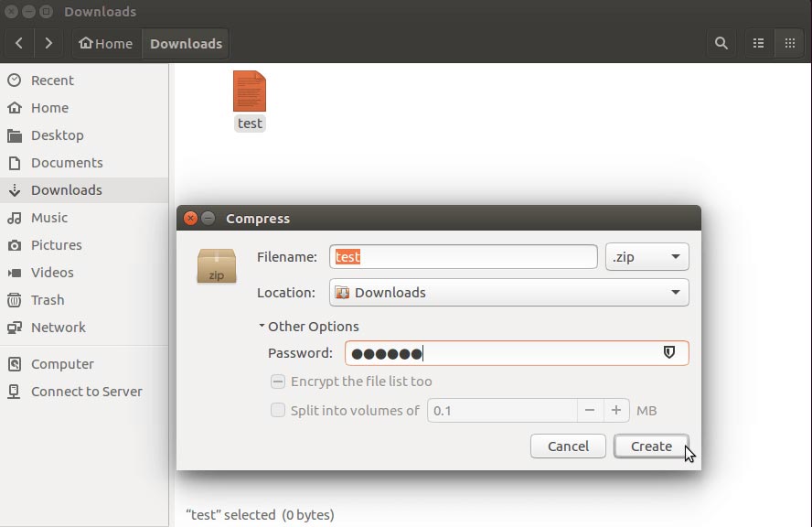Click the Create button
Image resolution: width=812 pixels, height=527 pixels.
point(651,446)
